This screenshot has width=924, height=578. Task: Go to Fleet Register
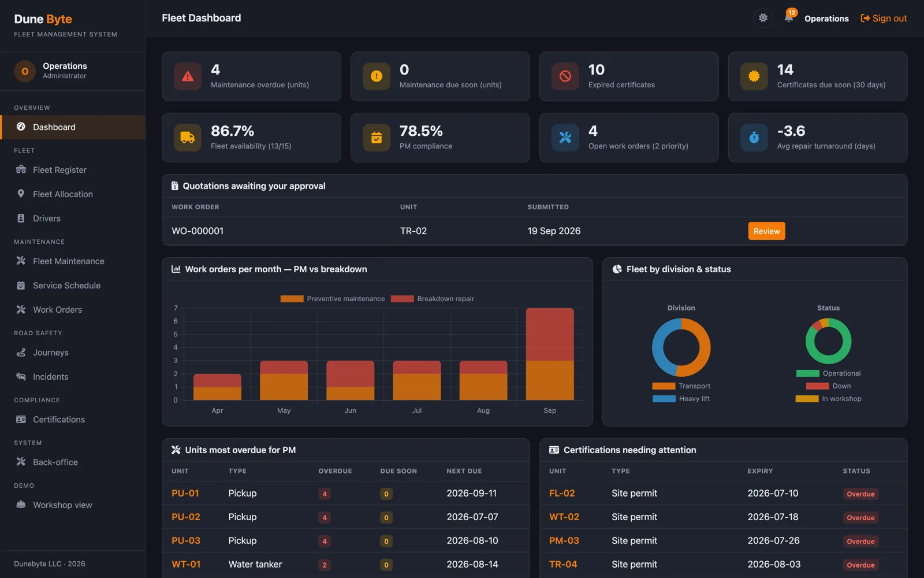pos(73,170)
